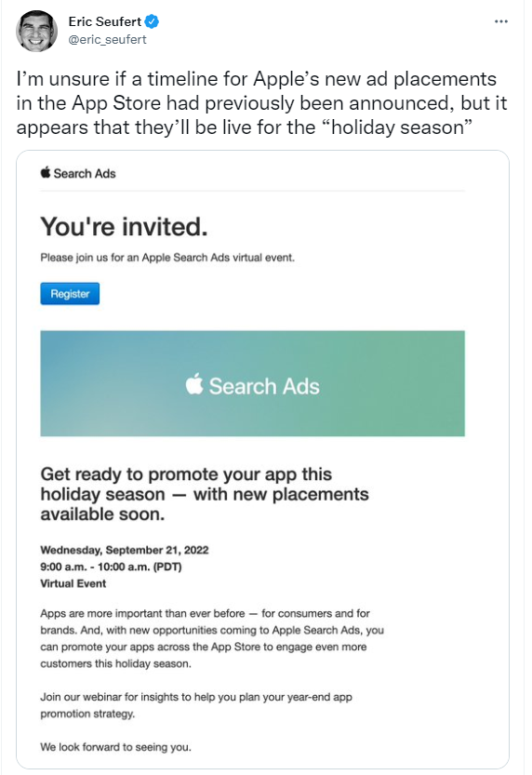Image resolution: width=532 pixels, height=775 pixels.
Task: Open the @eric_seufert handle link
Action: (107, 39)
